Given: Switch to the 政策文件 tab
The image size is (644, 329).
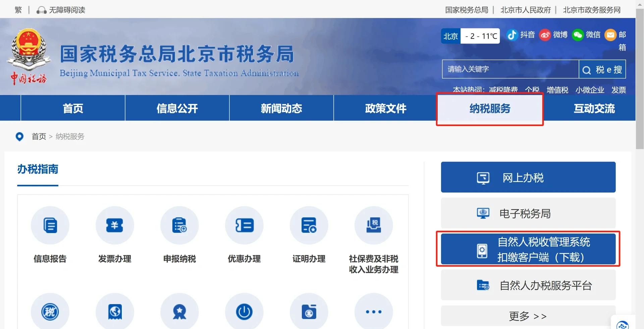Looking at the screenshot, I should pos(385,108).
